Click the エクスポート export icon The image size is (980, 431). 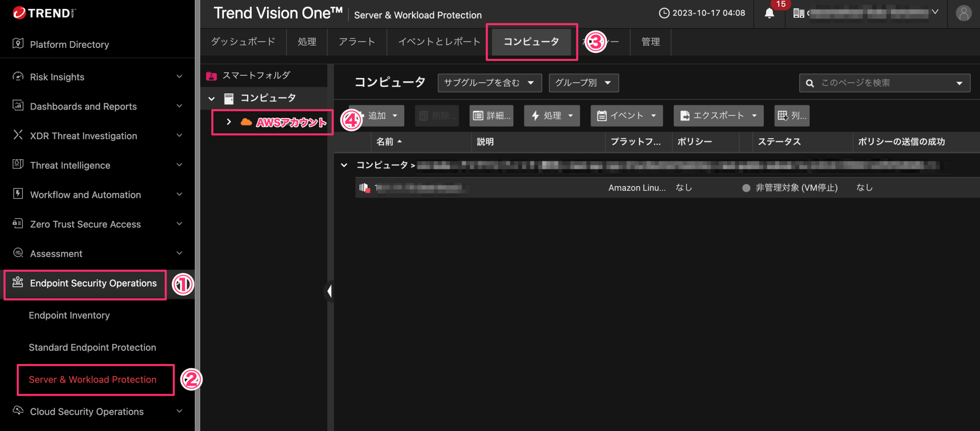[684, 115]
